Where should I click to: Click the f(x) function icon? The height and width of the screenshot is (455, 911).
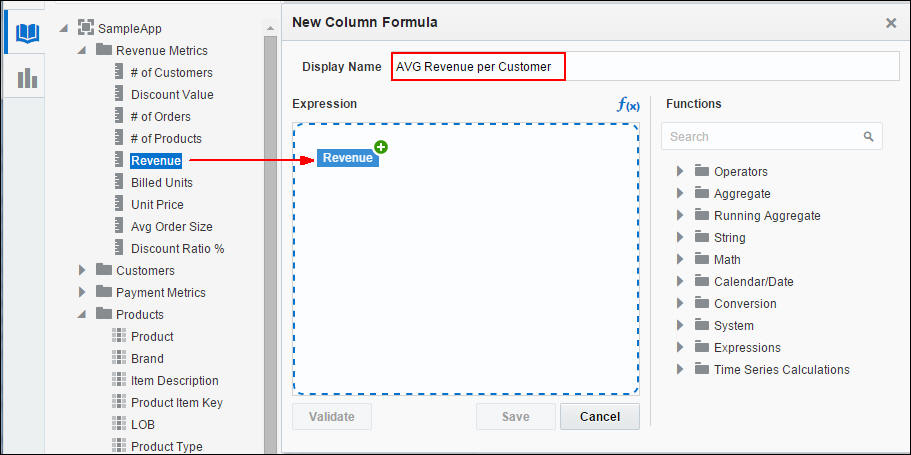[x=628, y=104]
